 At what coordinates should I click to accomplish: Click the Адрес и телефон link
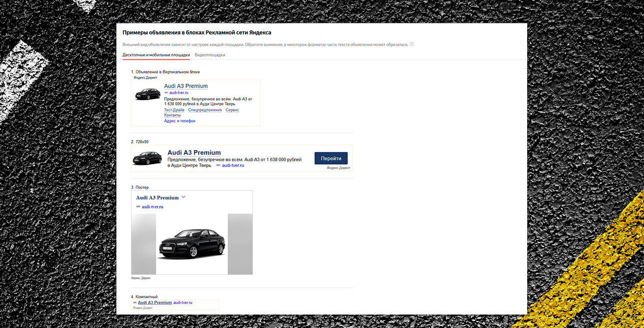180,121
